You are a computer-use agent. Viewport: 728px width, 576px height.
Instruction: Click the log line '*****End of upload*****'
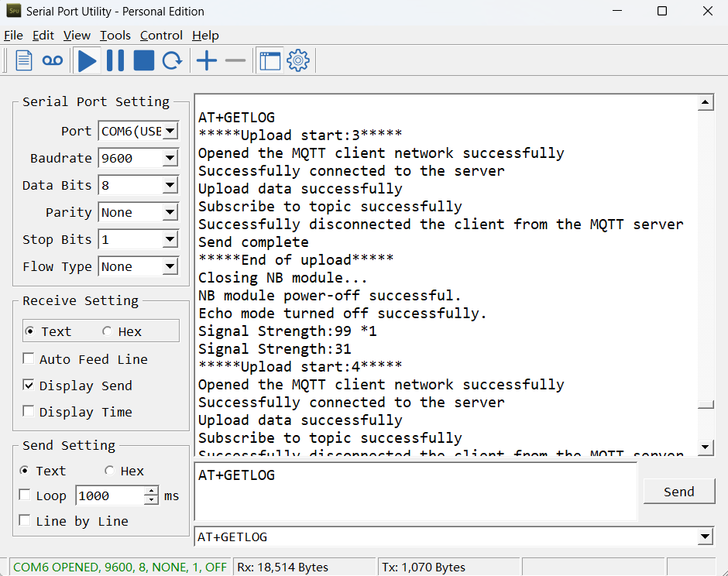296,259
